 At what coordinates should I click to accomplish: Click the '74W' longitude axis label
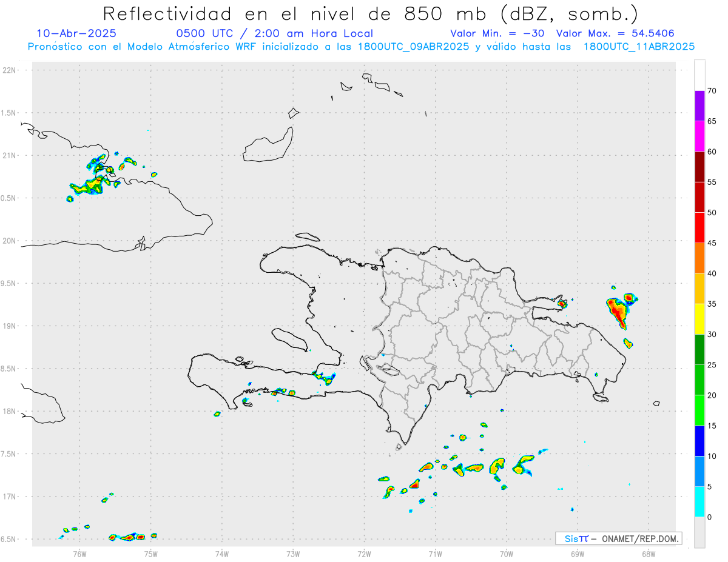pyautogui.click(x=222, y=554)
